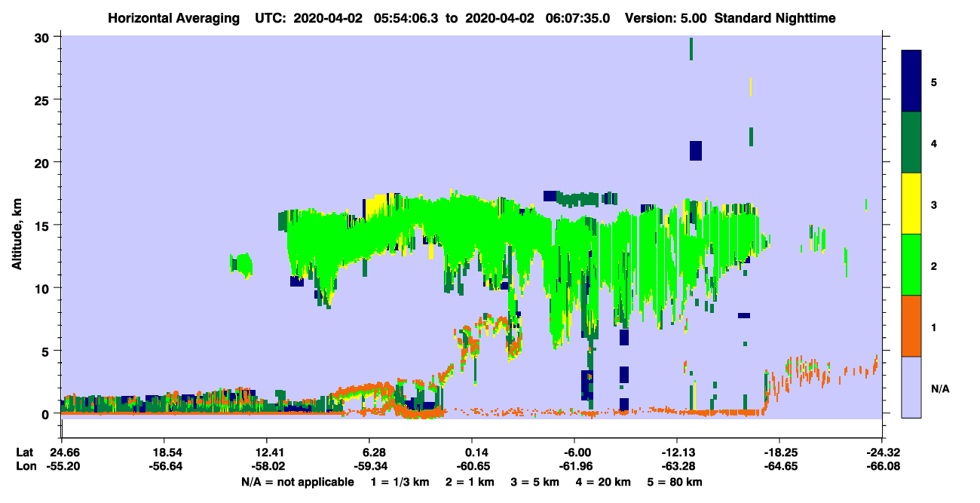Click longitude value -60.65

point(472,466)
